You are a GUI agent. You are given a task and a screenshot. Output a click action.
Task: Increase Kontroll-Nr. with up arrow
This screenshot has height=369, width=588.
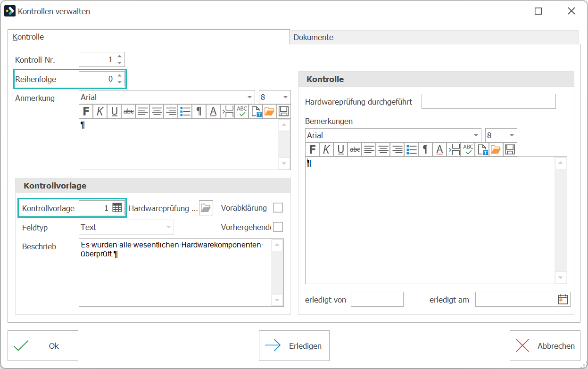coord(120,57)
